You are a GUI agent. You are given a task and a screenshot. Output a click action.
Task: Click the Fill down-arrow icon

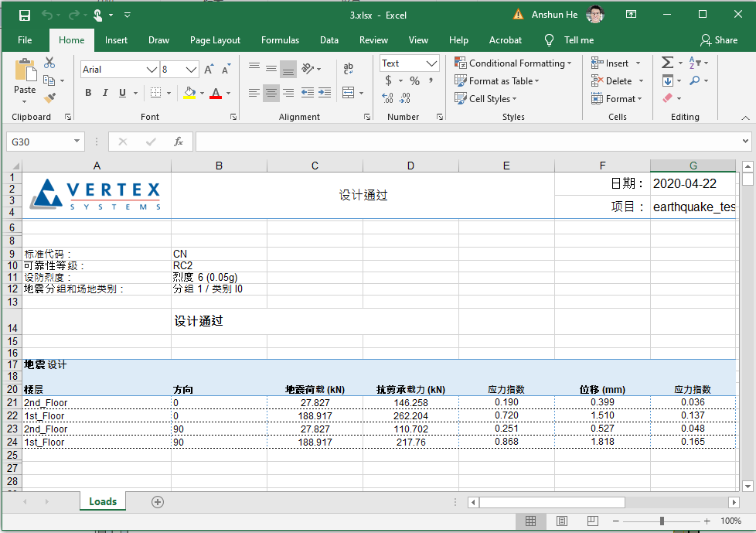[667, 80]
